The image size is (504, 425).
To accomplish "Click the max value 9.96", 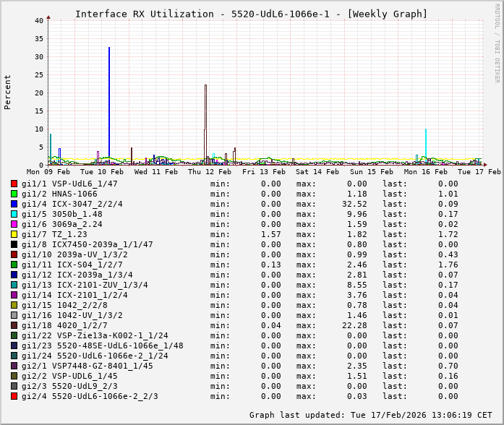I will click(x=356, y=214).
